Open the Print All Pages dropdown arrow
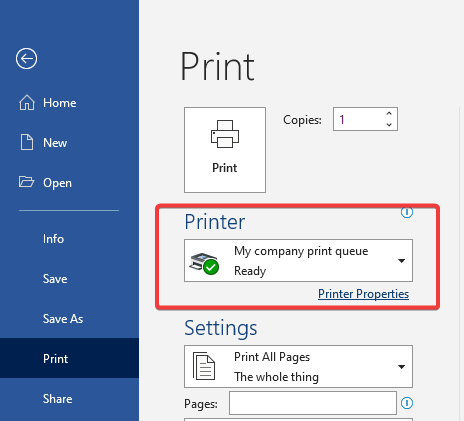The height and width of the screenshot is (421, 464). tap(402, 367)
